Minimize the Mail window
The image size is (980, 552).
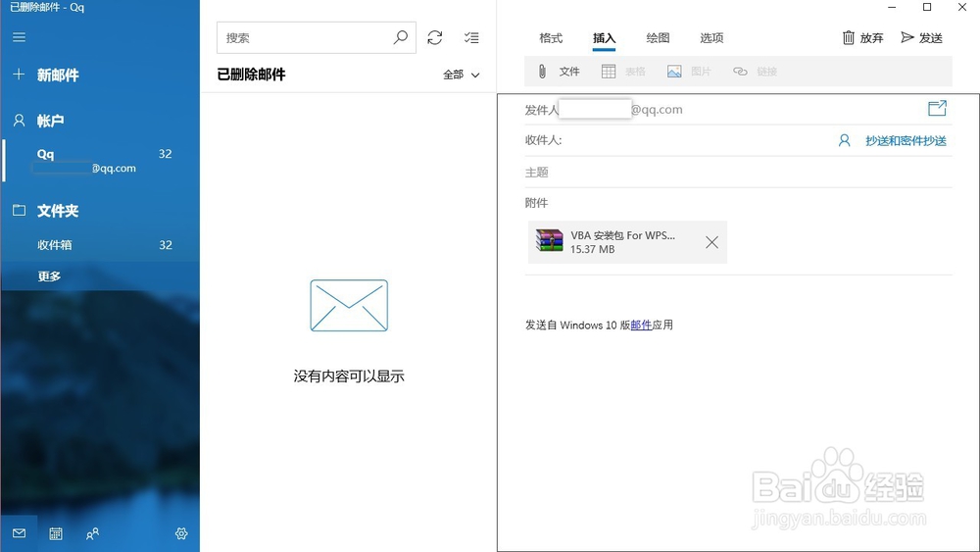tap(892, 7)
